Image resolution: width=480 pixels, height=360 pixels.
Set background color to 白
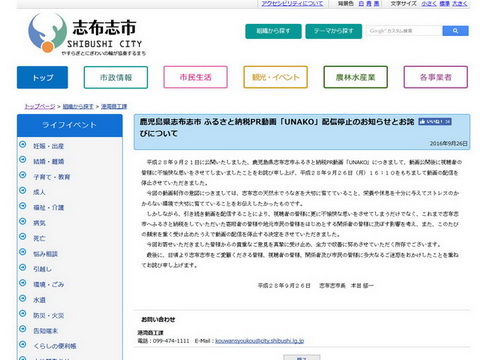[361, 3]
